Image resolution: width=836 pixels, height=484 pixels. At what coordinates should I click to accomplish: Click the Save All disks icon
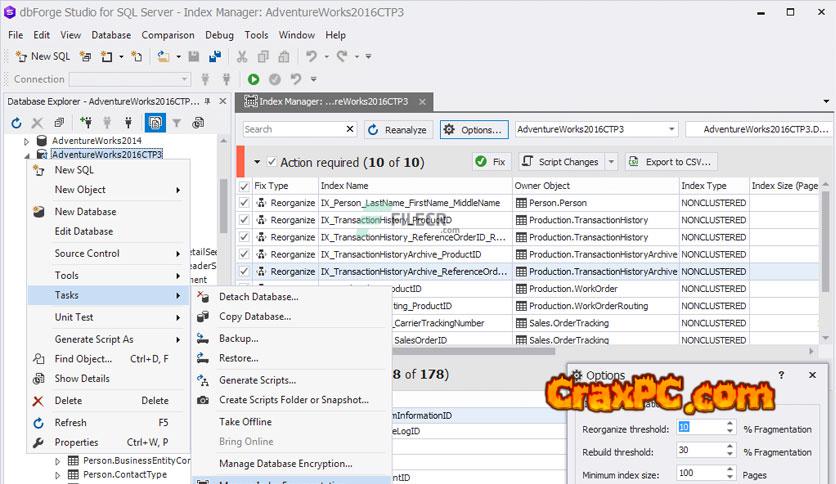[215, 57]
